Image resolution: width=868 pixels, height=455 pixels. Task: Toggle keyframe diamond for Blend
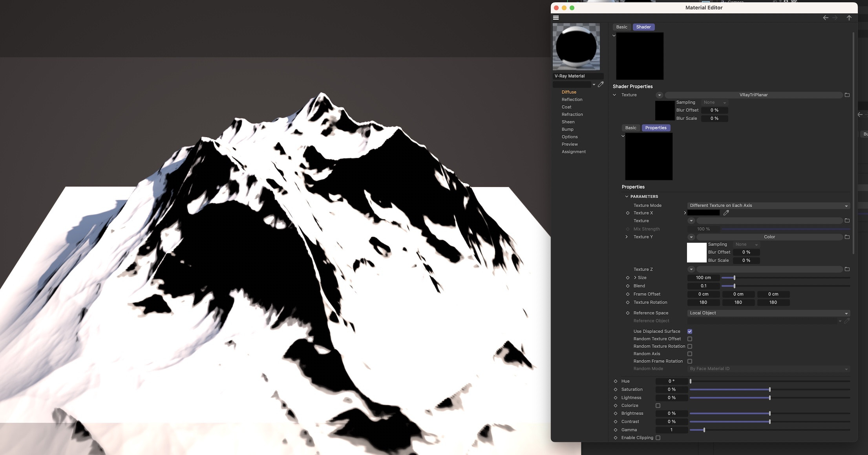click(627, 286)
